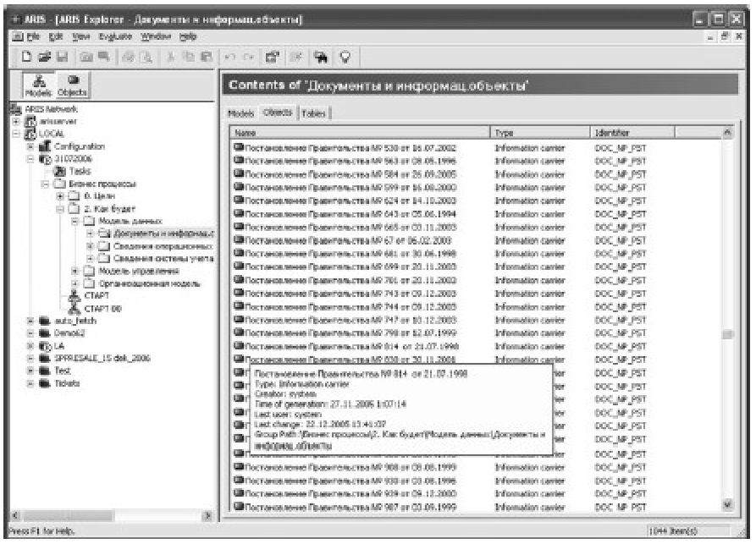Screen dimensions: 756x544
Task: Expand the auto_fetch database node
Action: pos(31,321)
